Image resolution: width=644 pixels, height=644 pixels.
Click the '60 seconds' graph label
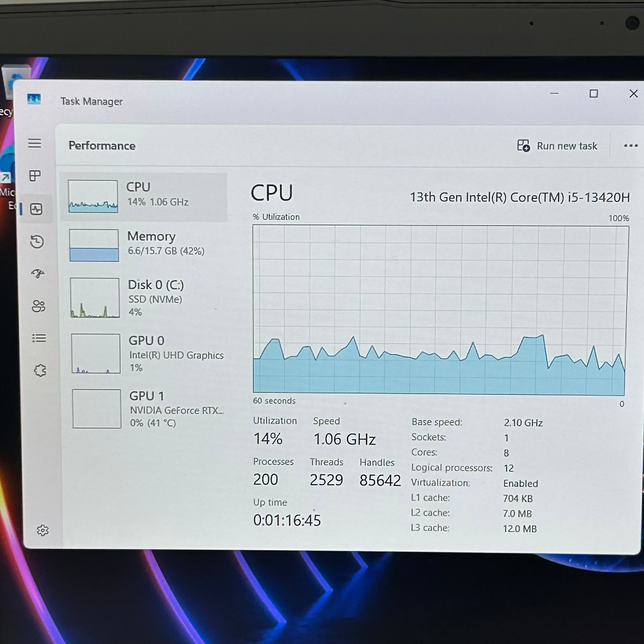click(x=274, y=401)
